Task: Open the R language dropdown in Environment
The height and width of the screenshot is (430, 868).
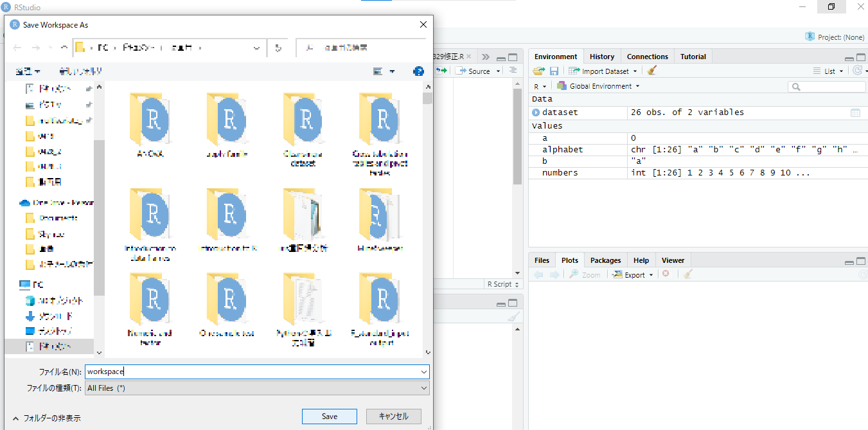Action: click(540, 86)
